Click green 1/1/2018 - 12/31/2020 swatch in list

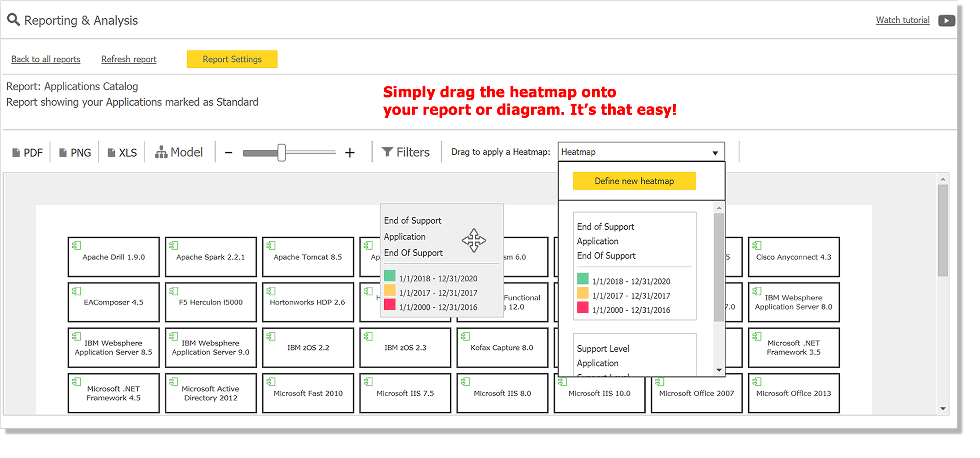tap(583, 278)
